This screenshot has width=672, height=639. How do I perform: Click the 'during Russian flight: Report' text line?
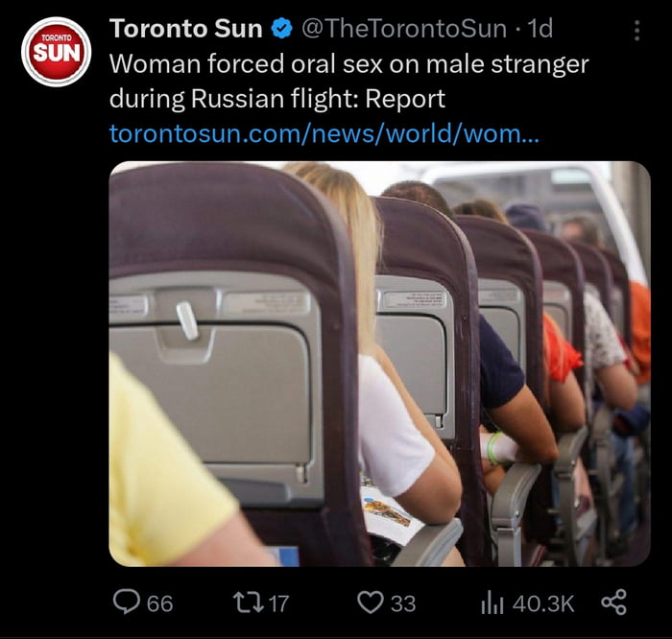(x=277, y=99)
